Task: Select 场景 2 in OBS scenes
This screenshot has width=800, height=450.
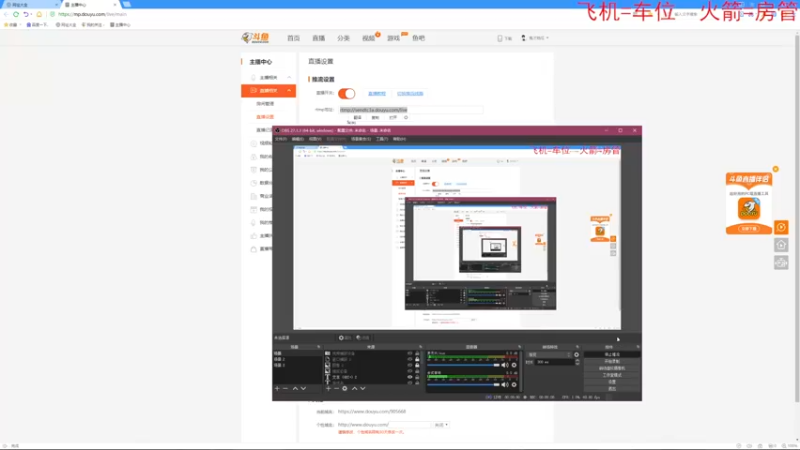Action: tap(297, 359)
